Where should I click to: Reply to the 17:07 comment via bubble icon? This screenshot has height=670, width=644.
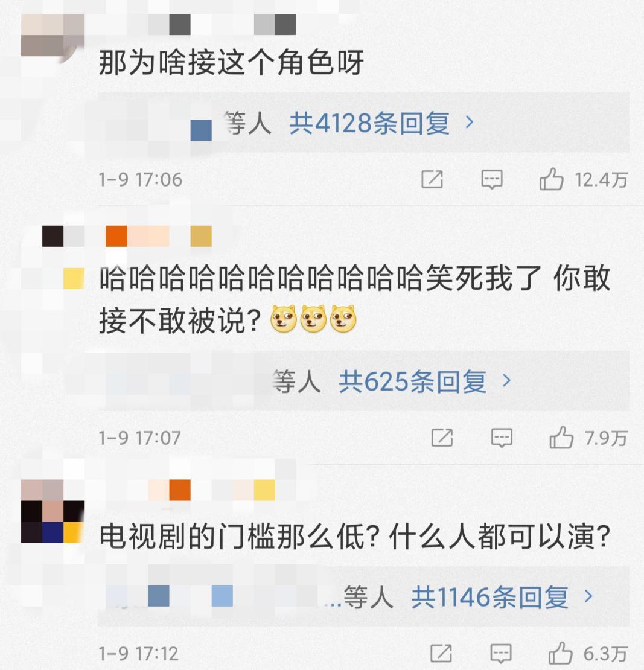502,438
